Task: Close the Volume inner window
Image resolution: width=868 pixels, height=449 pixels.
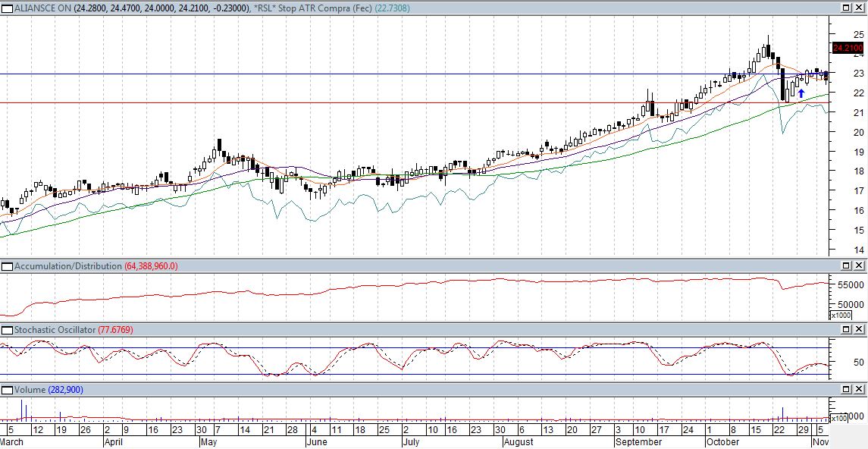Action: pyautogui.click(x=860, y=390)
